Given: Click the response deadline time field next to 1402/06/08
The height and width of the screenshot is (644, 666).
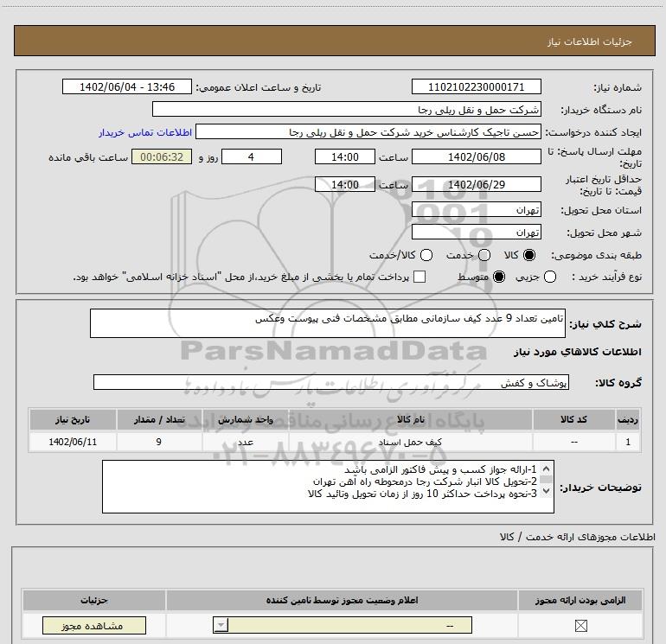Looking at the screenshot, I should click(345, 156).
